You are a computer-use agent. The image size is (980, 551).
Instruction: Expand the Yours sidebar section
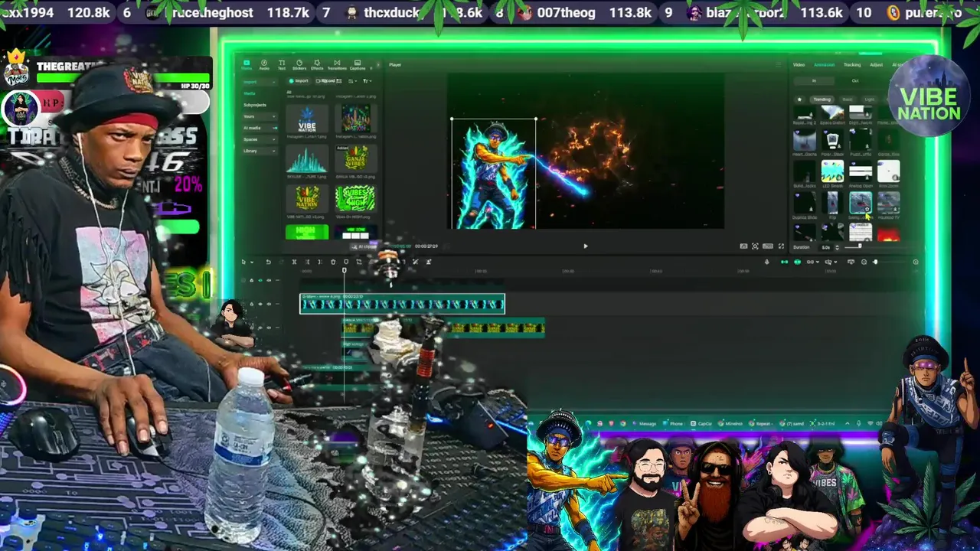tap(260, 116)
